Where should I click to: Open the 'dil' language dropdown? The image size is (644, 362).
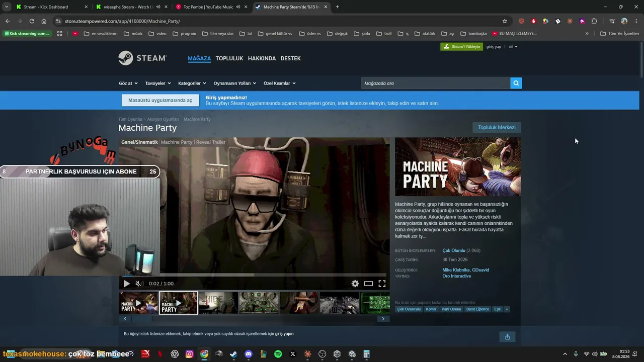click(x=513, y=47)
